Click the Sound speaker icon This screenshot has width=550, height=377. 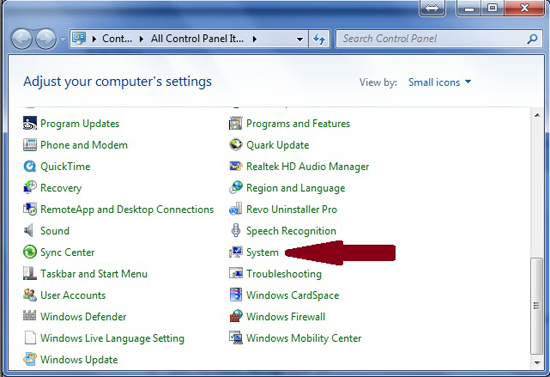[29, 230]
